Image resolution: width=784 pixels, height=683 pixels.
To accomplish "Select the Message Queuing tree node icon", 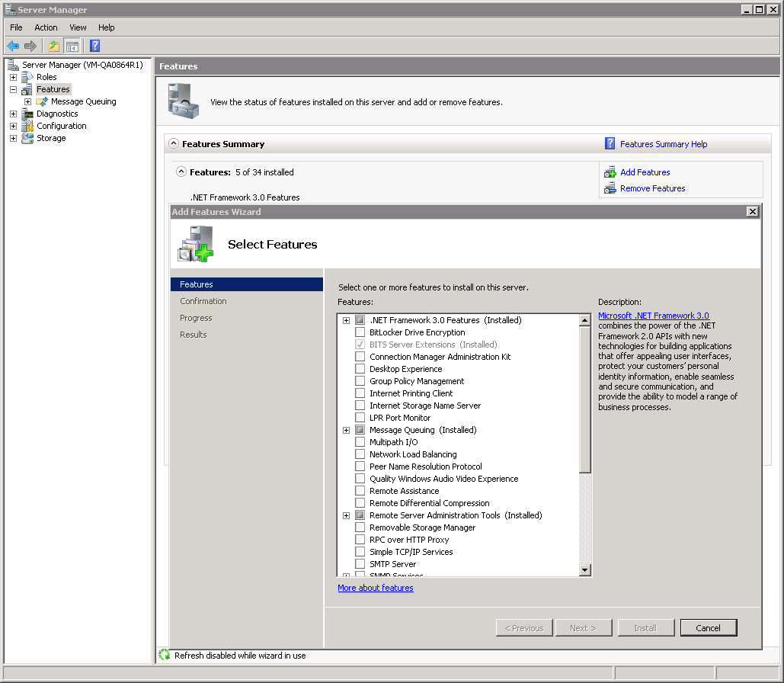I will [x=43, y=101].
